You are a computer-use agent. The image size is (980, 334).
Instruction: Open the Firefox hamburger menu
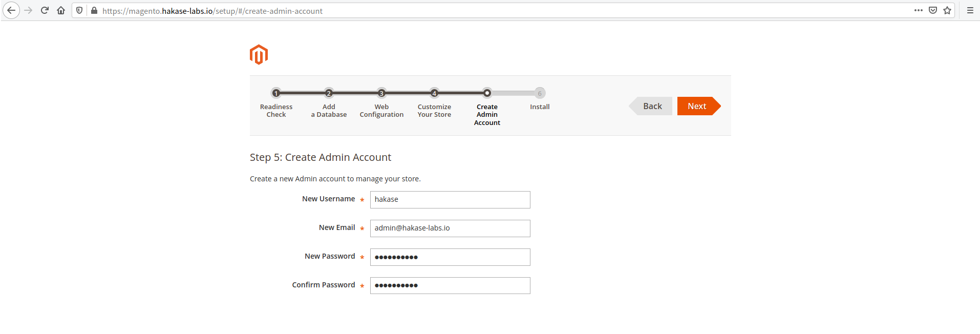coord(970,10)
